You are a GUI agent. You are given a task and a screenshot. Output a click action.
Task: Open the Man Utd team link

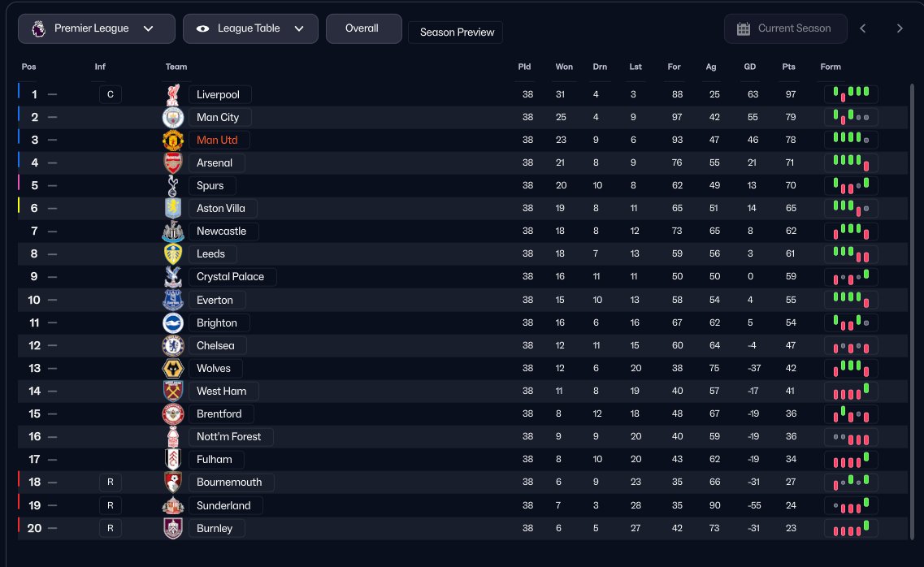[217, 140]
